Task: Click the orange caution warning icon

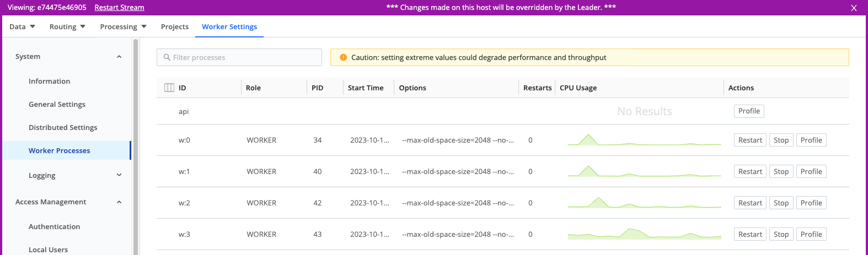Action: coord(343,57)
